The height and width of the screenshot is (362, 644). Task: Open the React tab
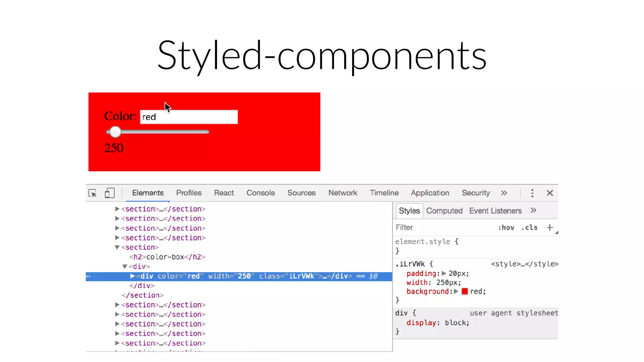(224, 193)
